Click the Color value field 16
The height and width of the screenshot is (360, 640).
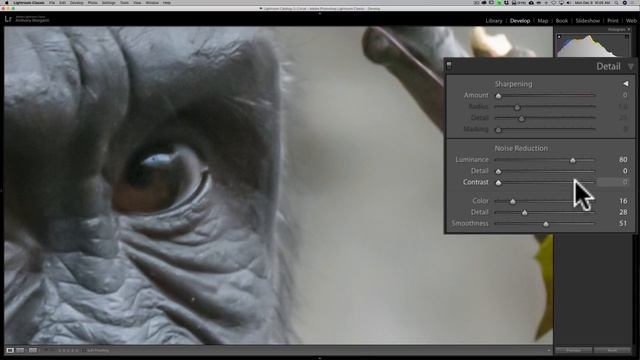(623, 201)
